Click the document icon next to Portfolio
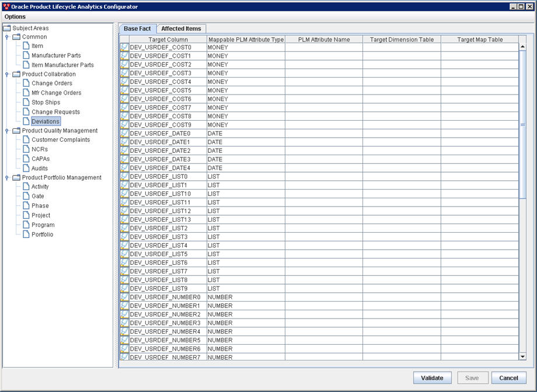 pyautogui.click(x=26, y=234)
